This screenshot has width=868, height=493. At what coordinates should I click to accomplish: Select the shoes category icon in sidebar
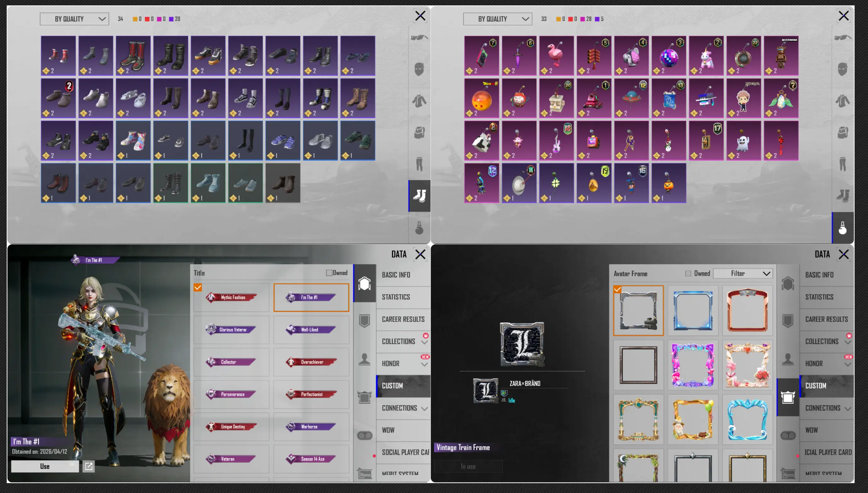tap(419, 196)
